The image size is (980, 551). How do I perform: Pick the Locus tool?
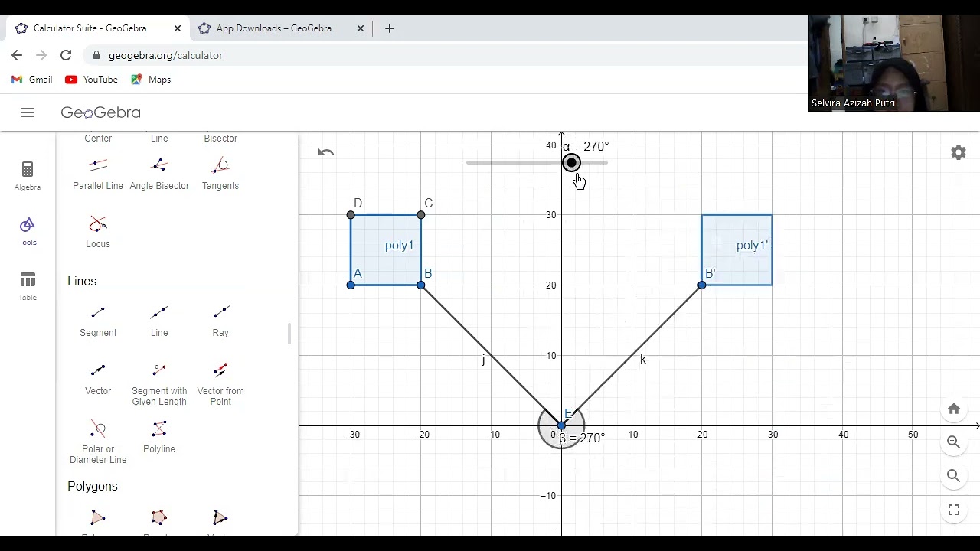98,227
